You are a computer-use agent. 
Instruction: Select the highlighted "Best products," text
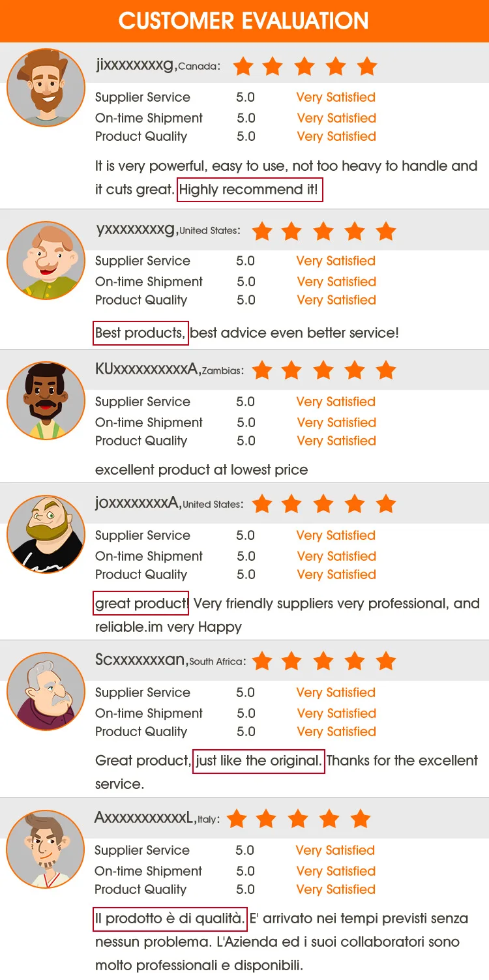(140, 333)
